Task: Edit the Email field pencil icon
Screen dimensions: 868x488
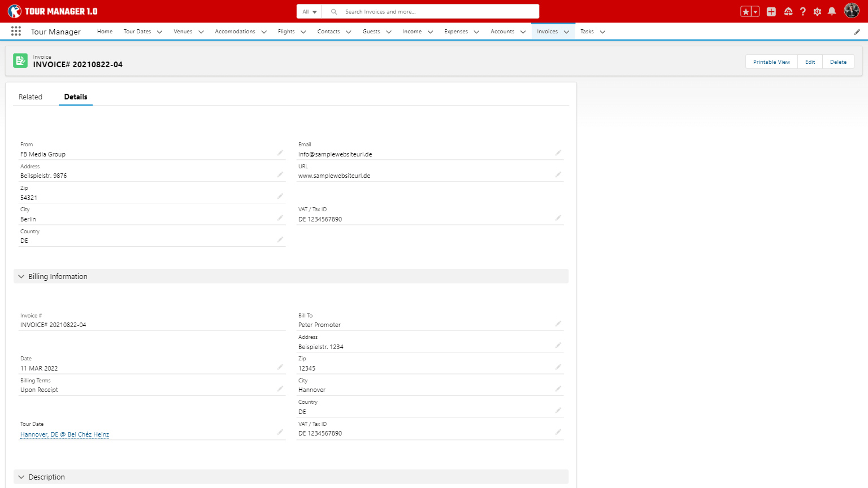Action: pyautogui.click(x=558, y=153)
